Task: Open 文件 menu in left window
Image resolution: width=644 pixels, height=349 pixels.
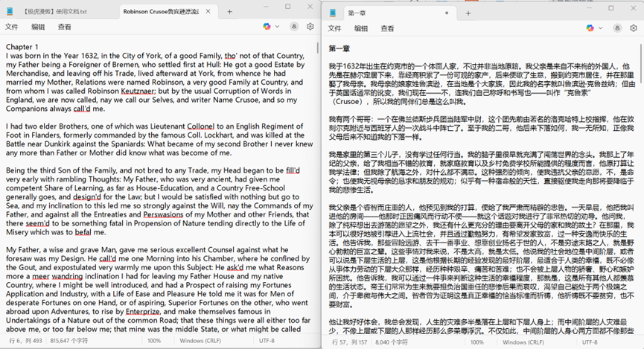Action: (x=11, y=27)
